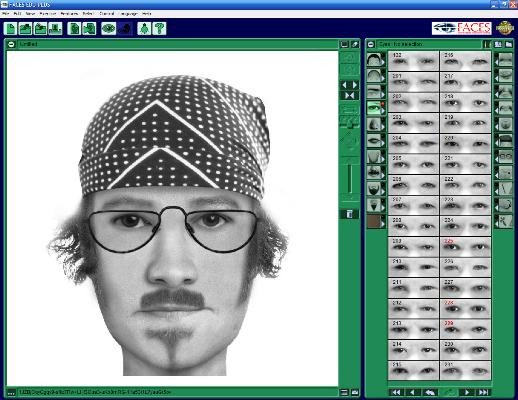This screenshot has width=518, height=400.
Task: Open the Edit menu
Action: pyautogui.click(x=17, y=14)
